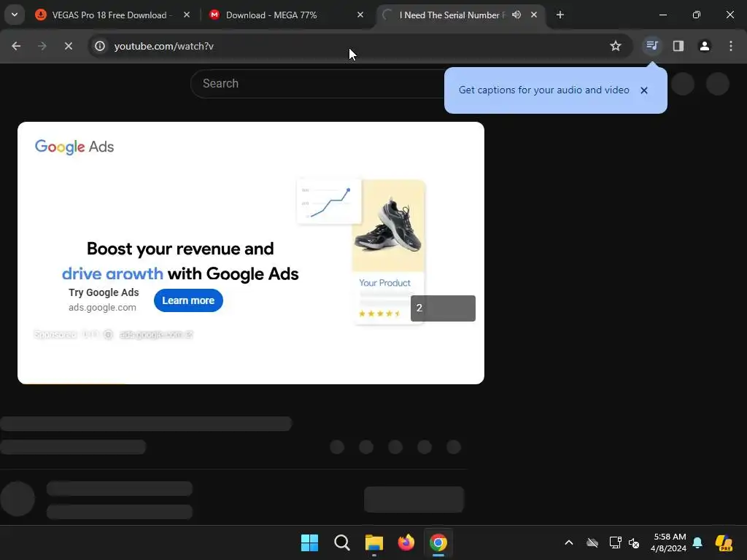Restore down the Chrome window
The height and width of the screenshot is (560, 747).
coord(697,15)
